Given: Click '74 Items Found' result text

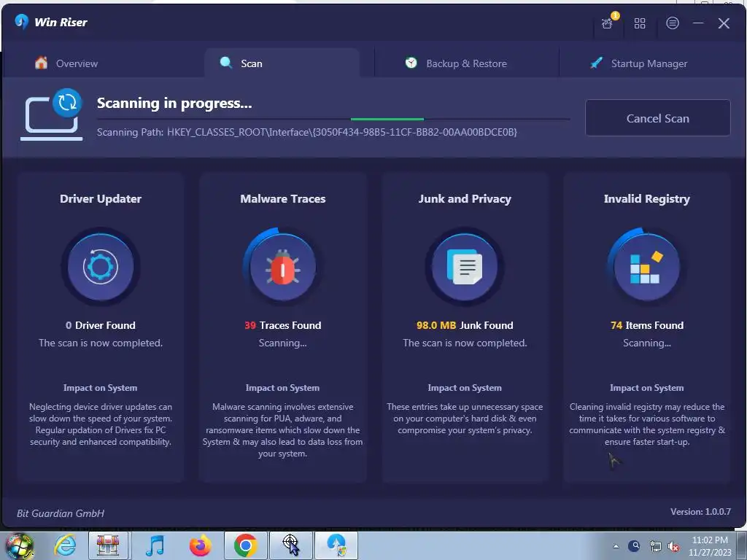Looking at the screenshot, I should 646,325.
